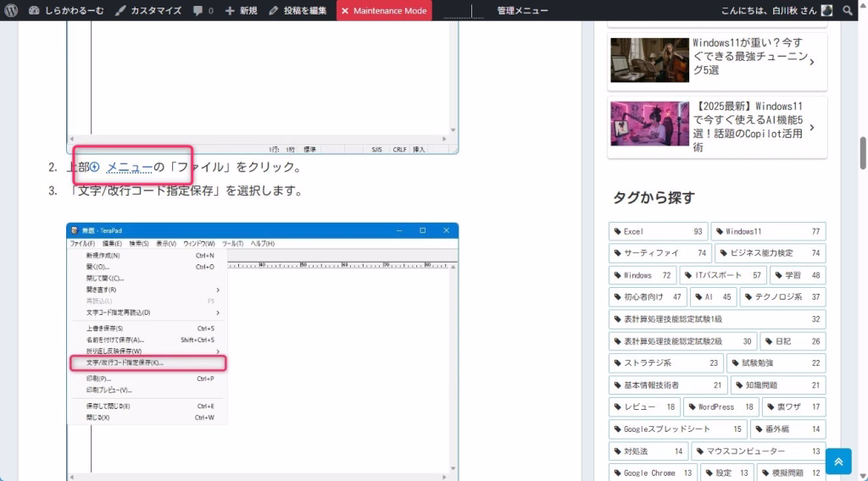
Task: Click the pencil icon beside 投稿を編集
Action: (274, 10)
